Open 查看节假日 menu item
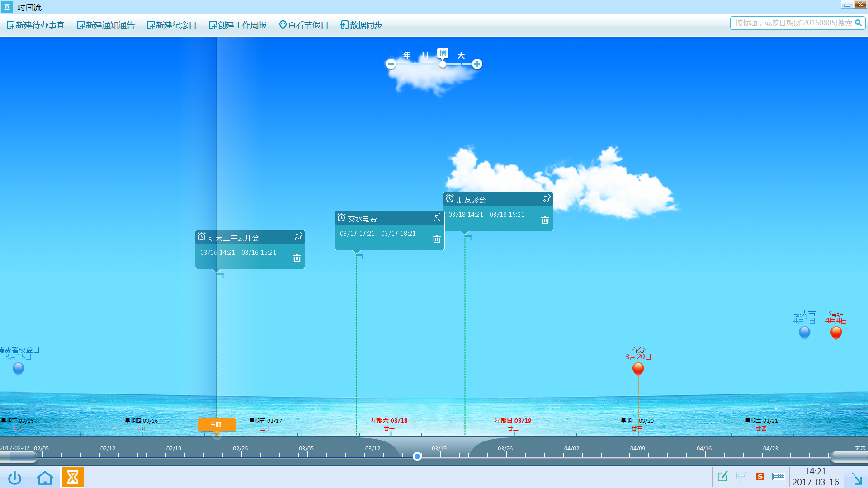The image size is (868, 488). click(303, 25)
